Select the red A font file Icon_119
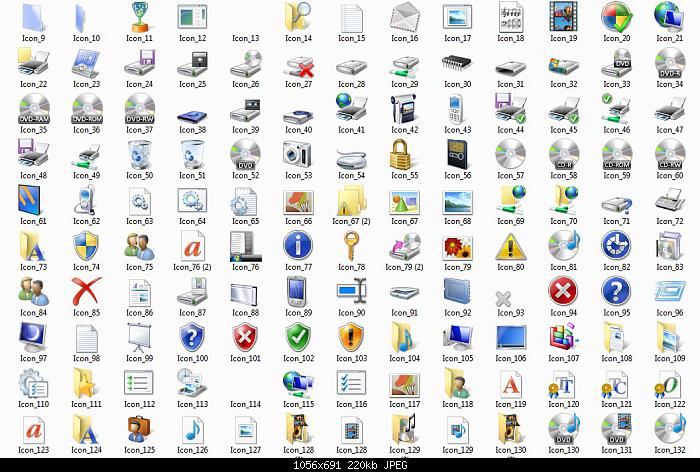 [x=511, y=384]
